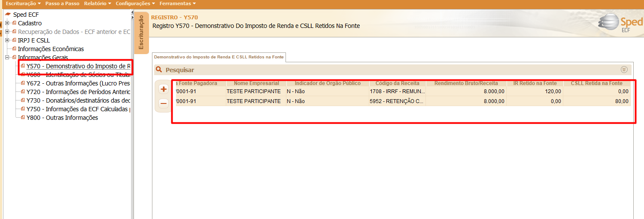Screen dimensions: 644x219
Task: Select Cadastro in the tree
Action: [x=30, y=23]
